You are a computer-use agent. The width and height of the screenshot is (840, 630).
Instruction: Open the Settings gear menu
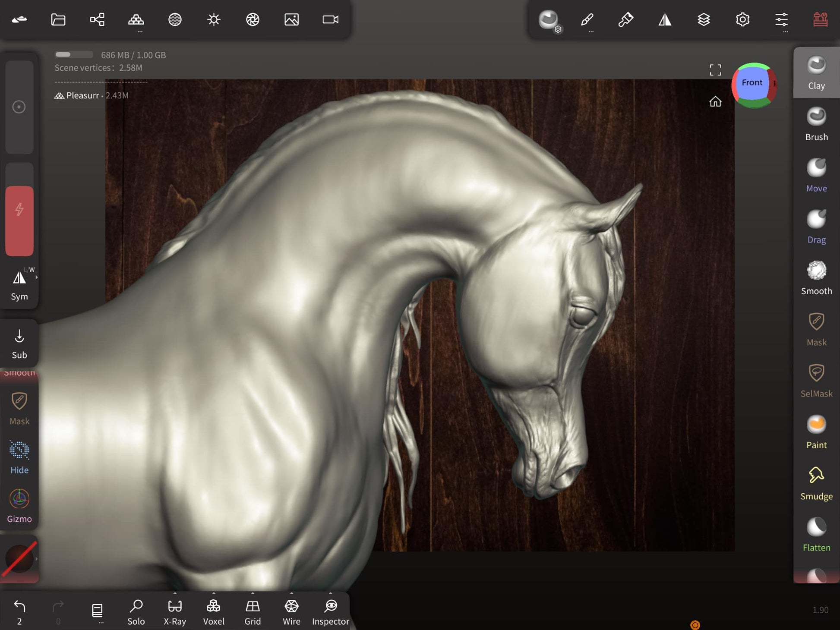click(742, 19)
